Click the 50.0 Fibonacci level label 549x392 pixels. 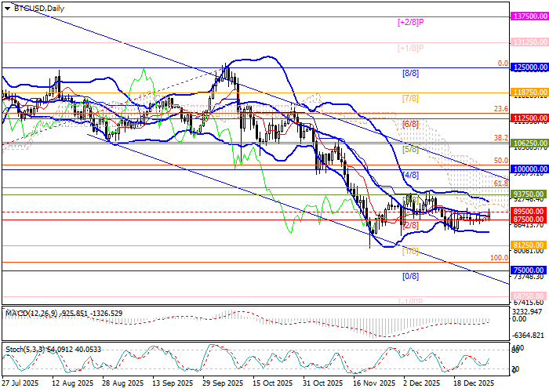501,161
